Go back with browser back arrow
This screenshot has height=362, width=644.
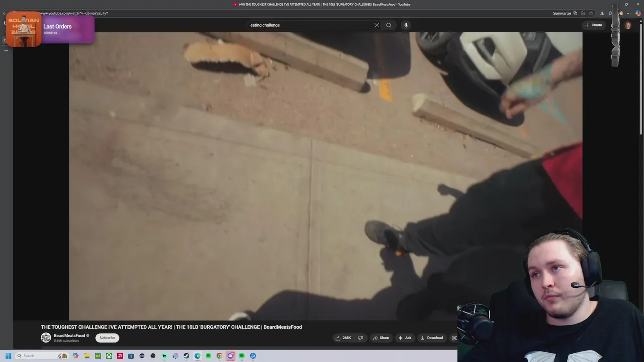(x=5, y=13)
